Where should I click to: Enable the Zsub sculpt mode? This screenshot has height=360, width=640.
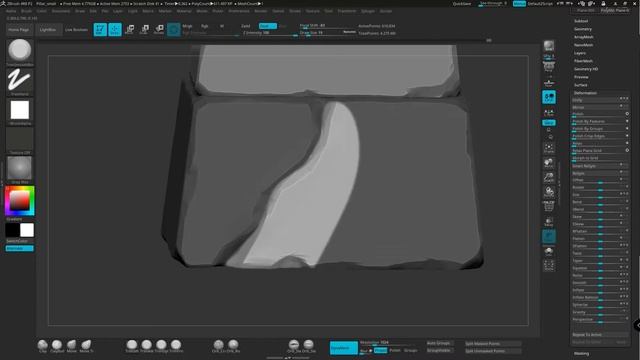268,26
